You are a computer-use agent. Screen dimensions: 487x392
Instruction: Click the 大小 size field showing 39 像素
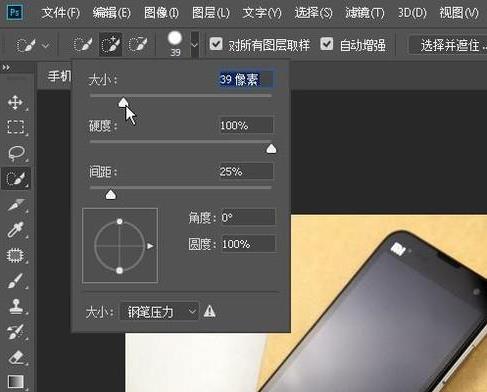point(246,79)
